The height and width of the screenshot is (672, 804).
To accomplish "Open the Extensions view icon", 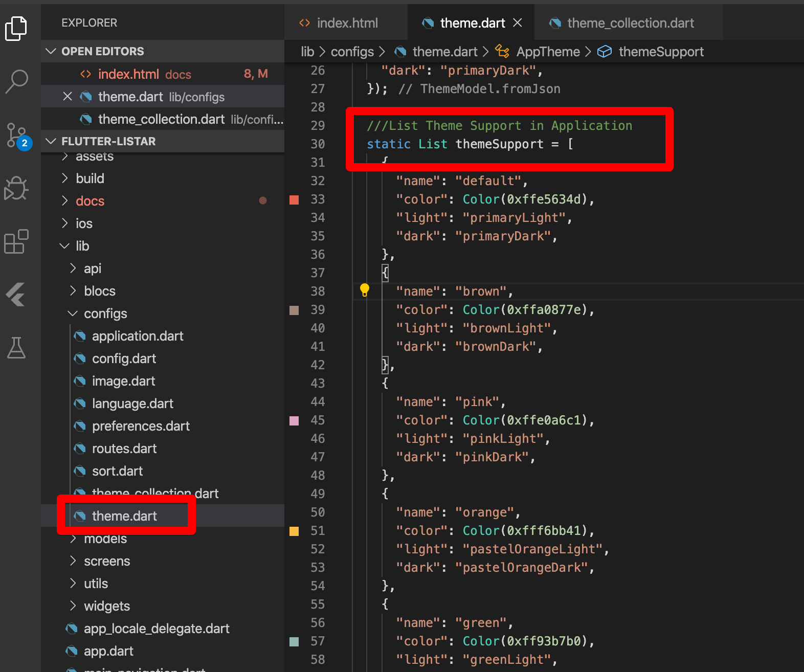I will pyautogui.click(x=16, y=241).
